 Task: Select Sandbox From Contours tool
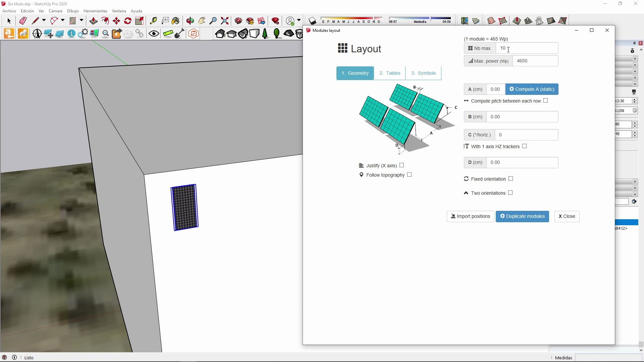click(491, 21)
